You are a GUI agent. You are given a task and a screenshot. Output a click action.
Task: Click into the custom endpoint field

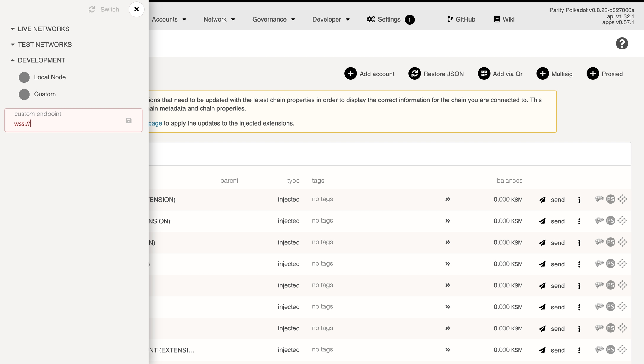click(x=67, y=124)
